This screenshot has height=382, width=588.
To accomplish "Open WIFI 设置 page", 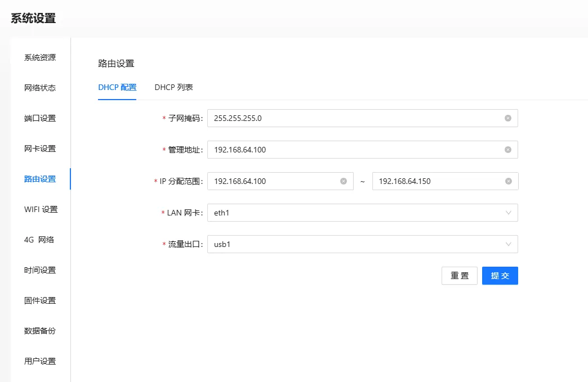I will coord(41,209).
